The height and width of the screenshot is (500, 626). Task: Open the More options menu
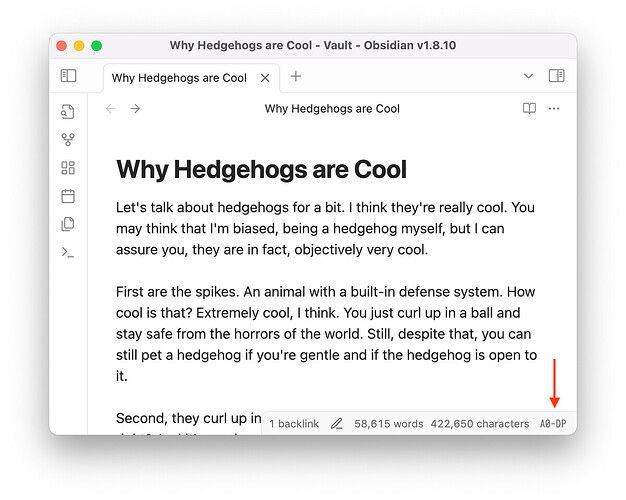click(x=554, y=109)
